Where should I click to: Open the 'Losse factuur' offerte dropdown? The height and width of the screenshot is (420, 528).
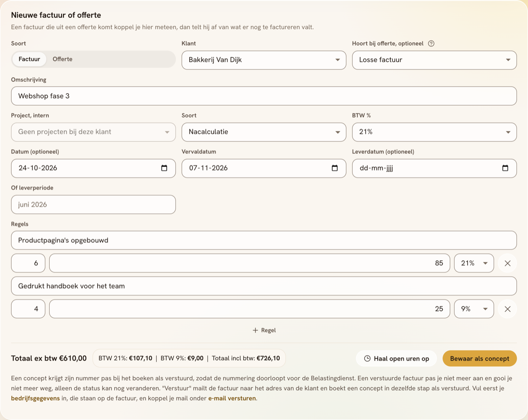pyautogui.click(x=434, y=60)
